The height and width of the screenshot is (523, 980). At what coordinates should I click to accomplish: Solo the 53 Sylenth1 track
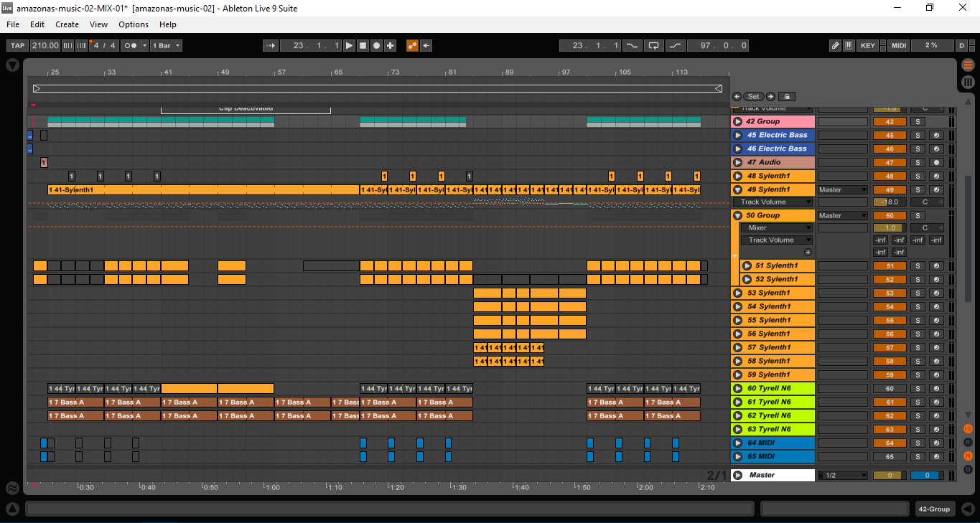coord(918,293)
